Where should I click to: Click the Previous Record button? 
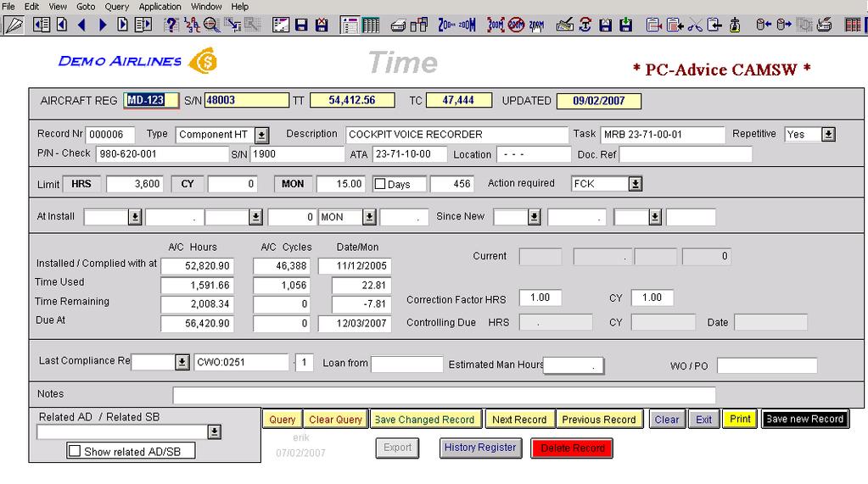coord(599,420)
